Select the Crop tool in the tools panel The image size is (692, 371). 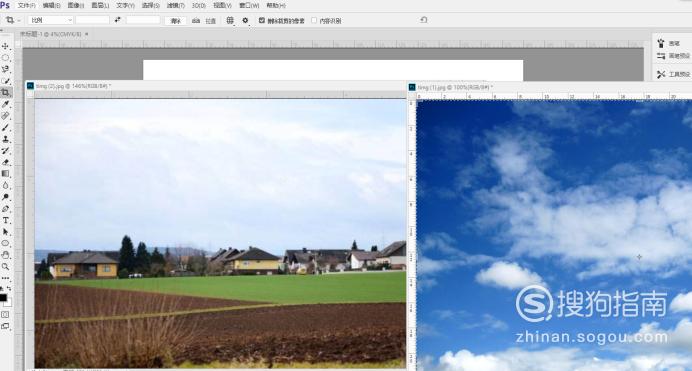pyautogui.click(x=5, y=93)
